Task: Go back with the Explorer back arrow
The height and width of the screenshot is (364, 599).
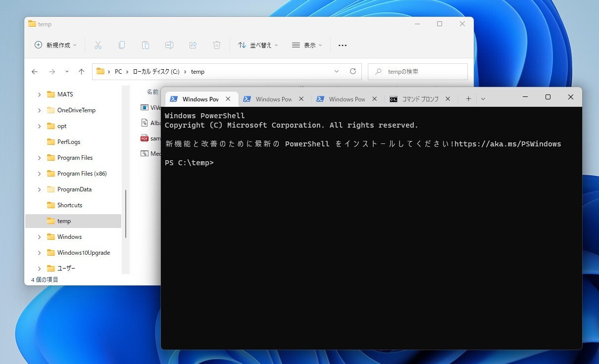Action: point(35,72)
